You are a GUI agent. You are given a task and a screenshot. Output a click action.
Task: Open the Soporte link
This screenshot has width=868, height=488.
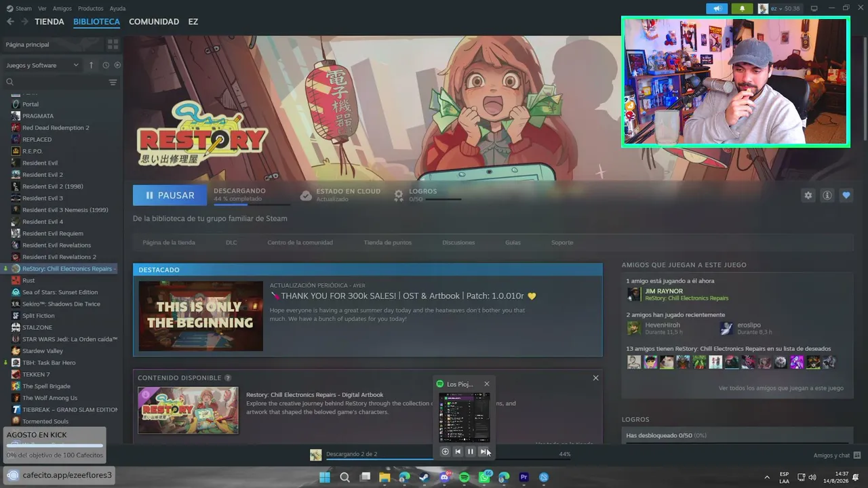point(562,242)
